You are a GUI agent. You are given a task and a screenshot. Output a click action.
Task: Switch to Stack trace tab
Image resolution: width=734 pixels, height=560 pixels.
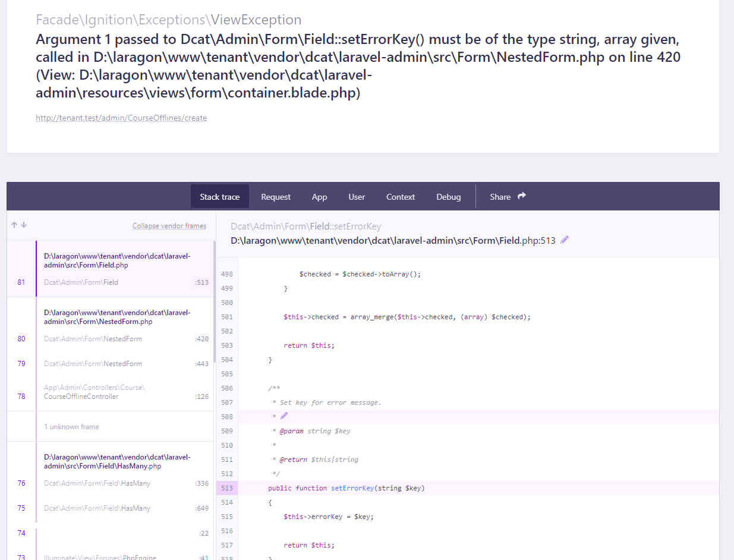click(220, 197)
